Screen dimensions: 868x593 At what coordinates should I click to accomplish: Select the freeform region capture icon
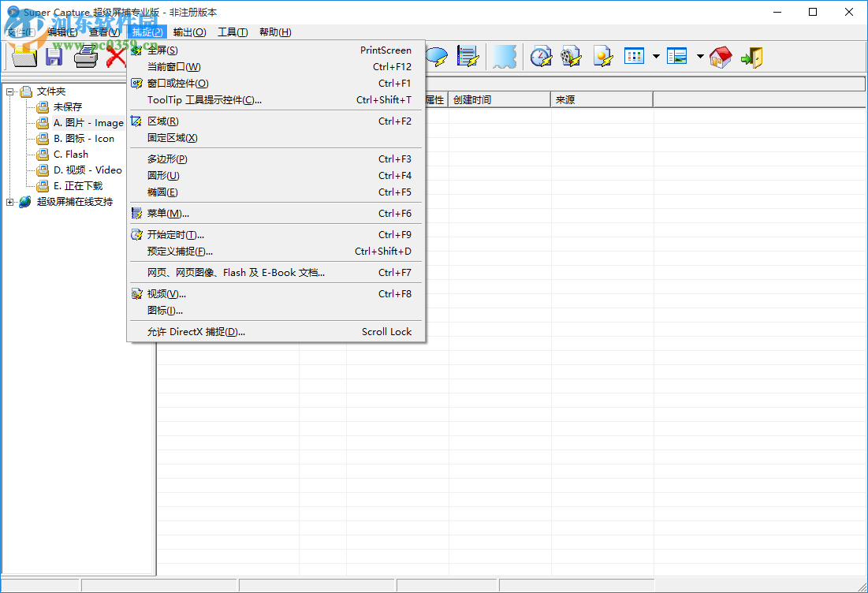tap(505, 56)
